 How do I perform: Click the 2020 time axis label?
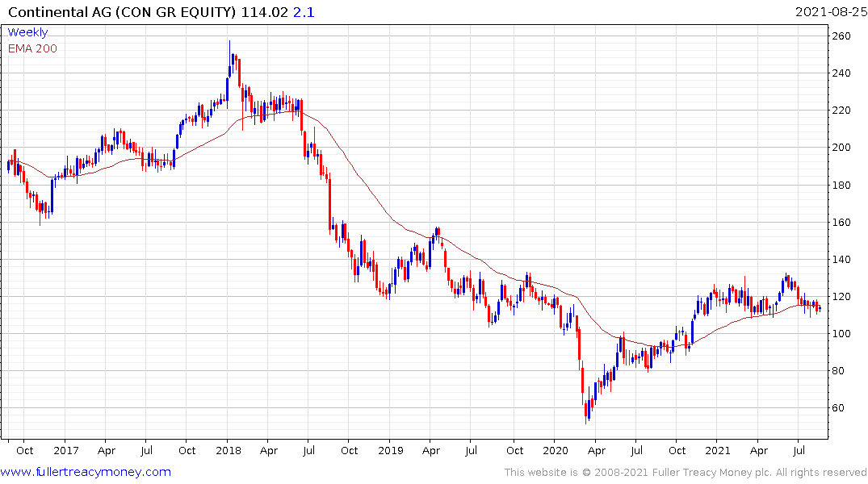[x=556, y=451]
